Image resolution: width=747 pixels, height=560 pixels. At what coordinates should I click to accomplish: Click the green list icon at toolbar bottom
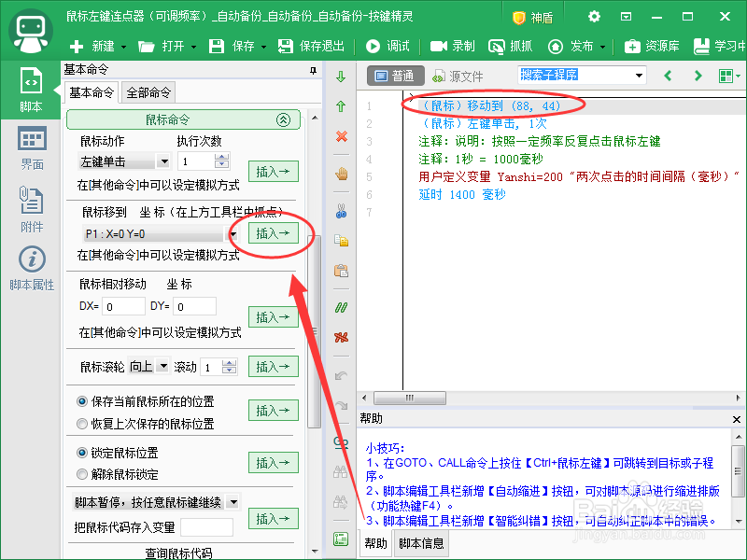pos(341,539)
